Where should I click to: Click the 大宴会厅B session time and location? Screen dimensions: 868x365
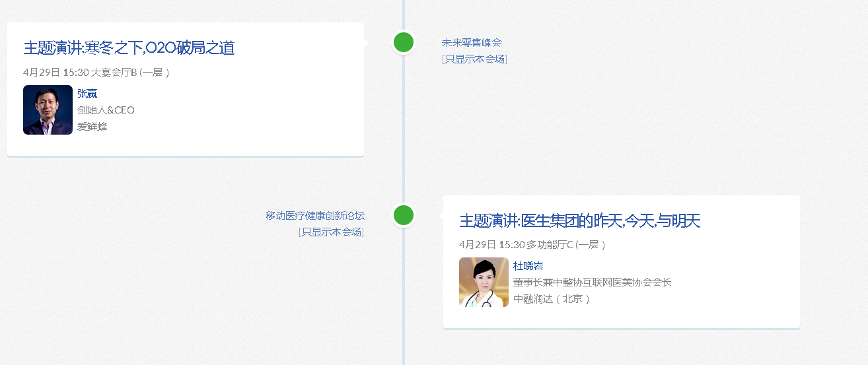96,73
